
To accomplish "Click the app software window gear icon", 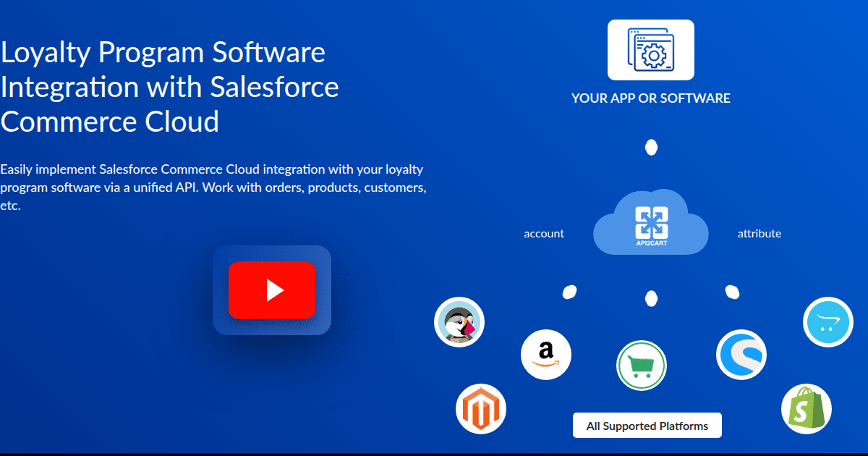I will (651, 50).
